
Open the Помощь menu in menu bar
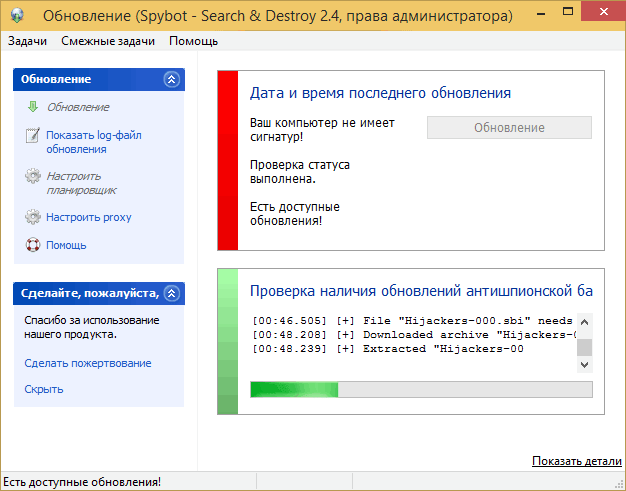[193, 41]
